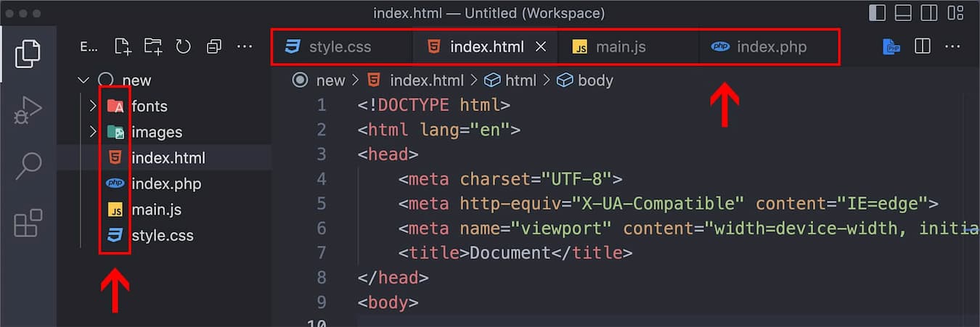Screen dimensions: 980x327
Task: Click the New Folder icon
Action: pos(152,47)
